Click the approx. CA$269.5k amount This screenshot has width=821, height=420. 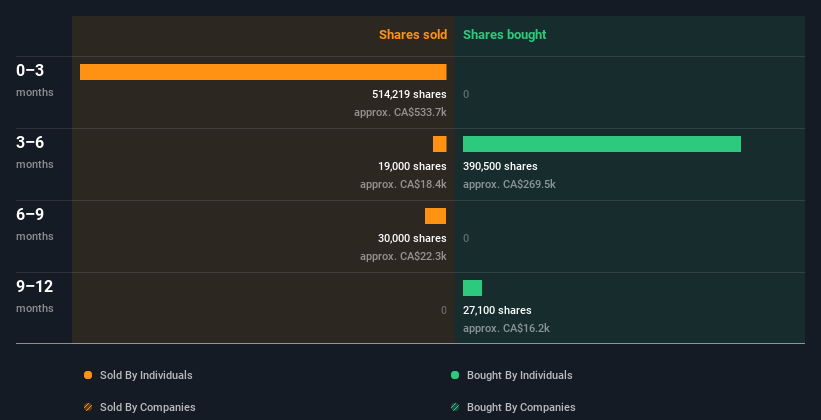[x=509, y=184]
